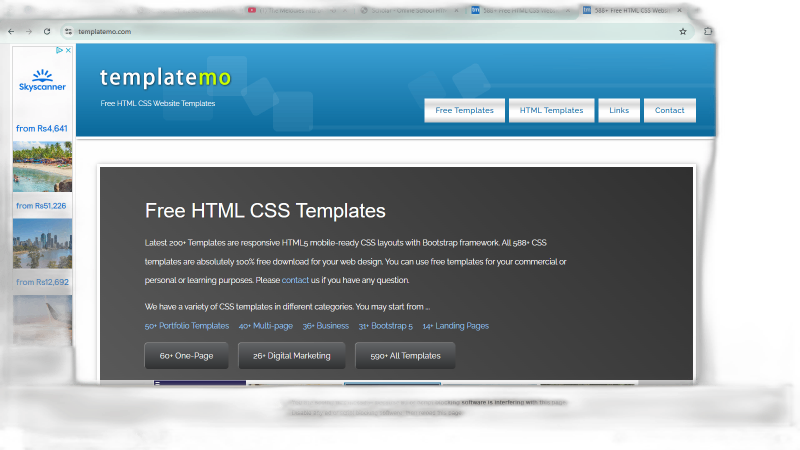Click the templatemo site logo
This screenshot has width=800, height=450.
(164, 78)
